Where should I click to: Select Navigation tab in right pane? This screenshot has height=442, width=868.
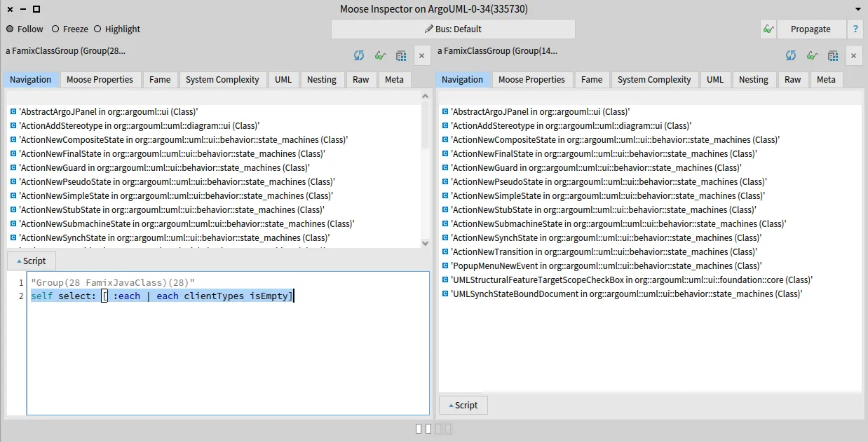pyautogui.click(x=462, y=79)
